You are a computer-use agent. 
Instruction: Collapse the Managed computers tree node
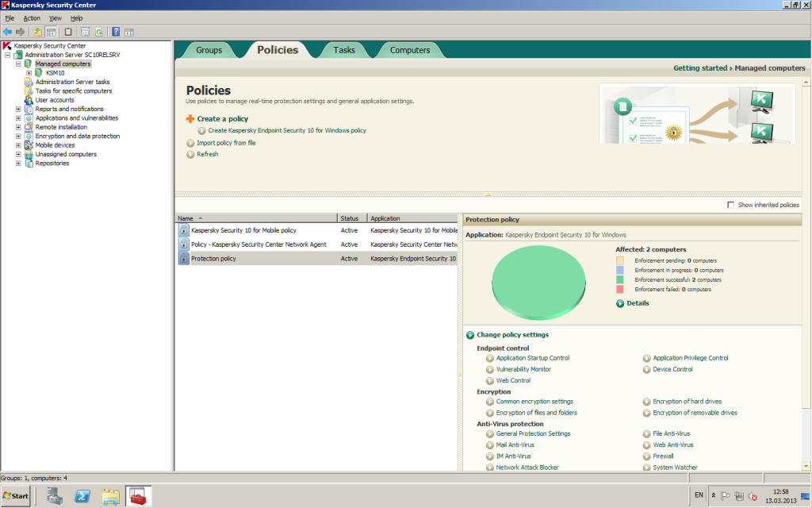pyautogui.click(x=18, y=63)
